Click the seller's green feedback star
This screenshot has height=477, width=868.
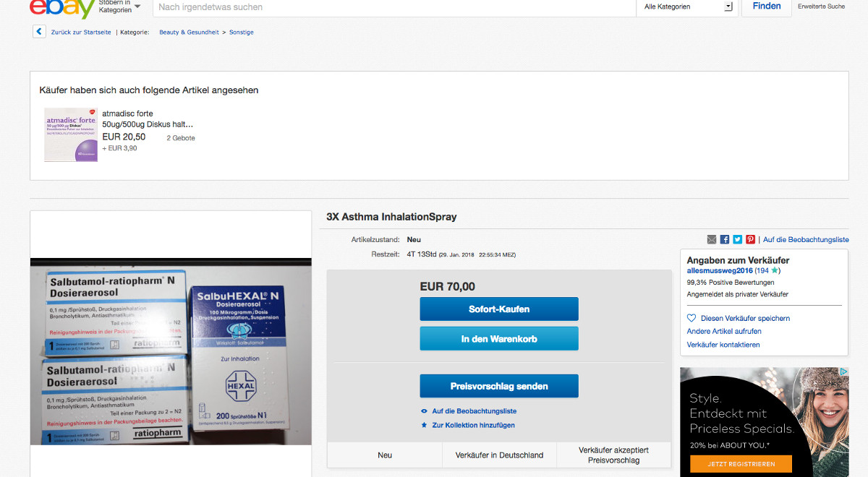click(774, 271)
